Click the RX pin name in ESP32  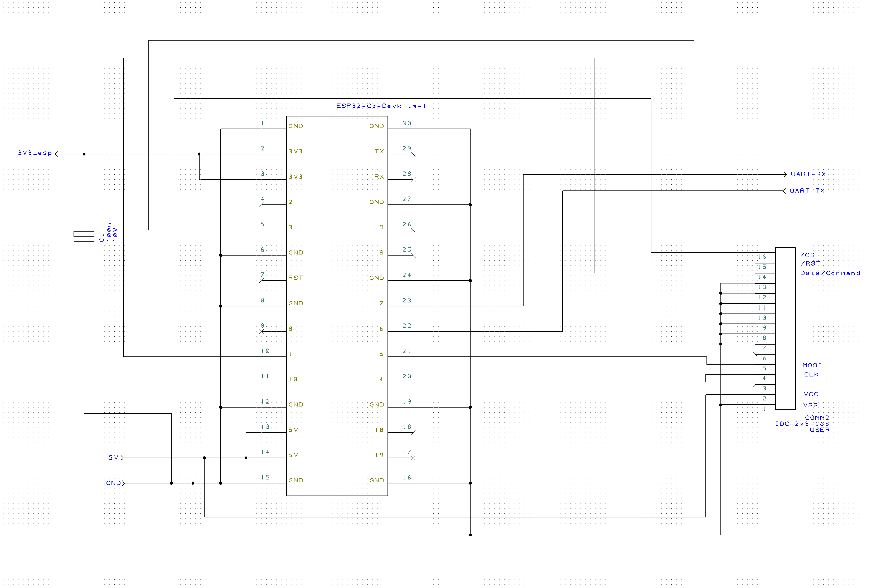click(x=379, y=177)
